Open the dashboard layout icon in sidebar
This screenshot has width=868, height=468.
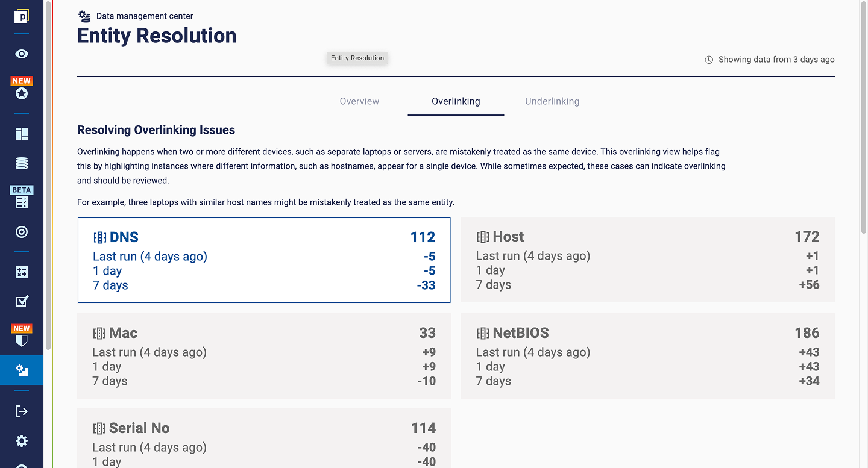[x=22, y=134]
